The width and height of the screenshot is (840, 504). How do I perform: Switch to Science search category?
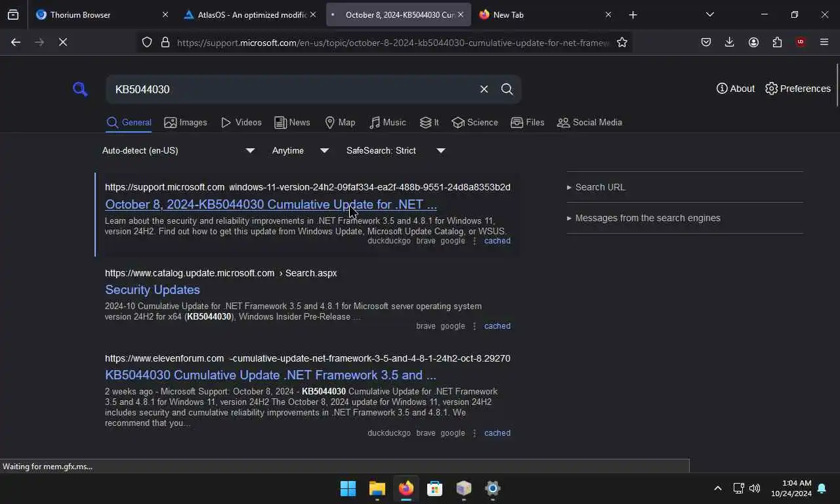coord(474,122)
